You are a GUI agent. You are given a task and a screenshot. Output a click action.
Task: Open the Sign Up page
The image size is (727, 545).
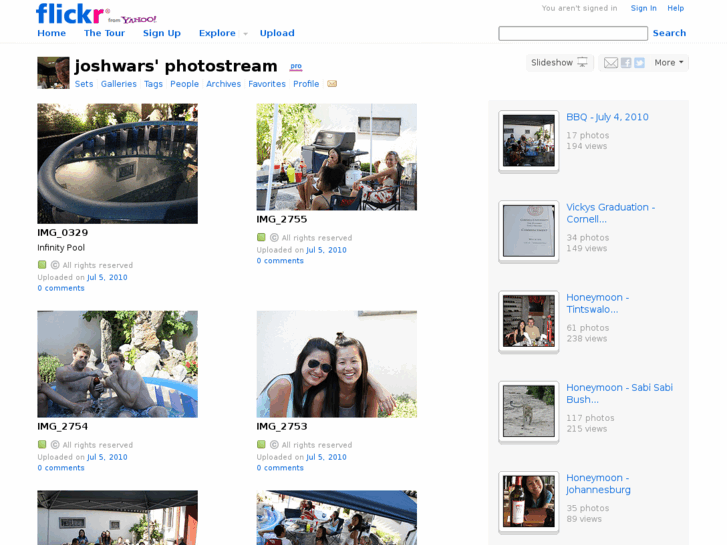(162, 33)
